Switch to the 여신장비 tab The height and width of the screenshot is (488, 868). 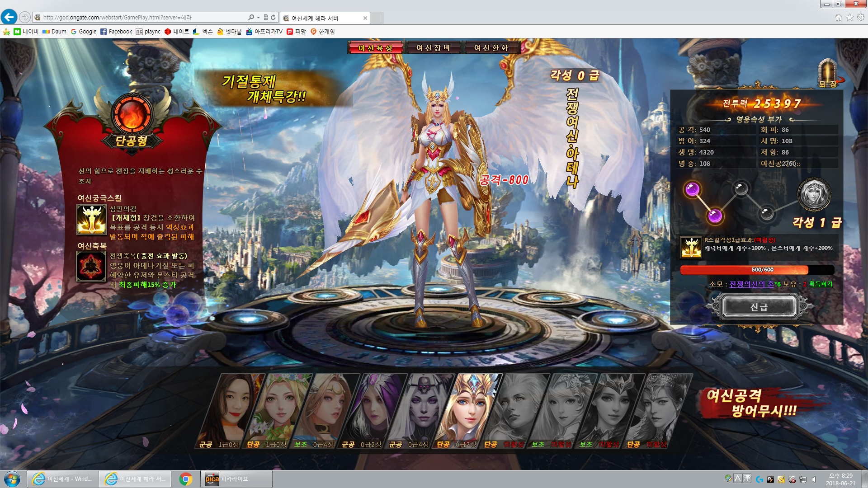[433, 48]
